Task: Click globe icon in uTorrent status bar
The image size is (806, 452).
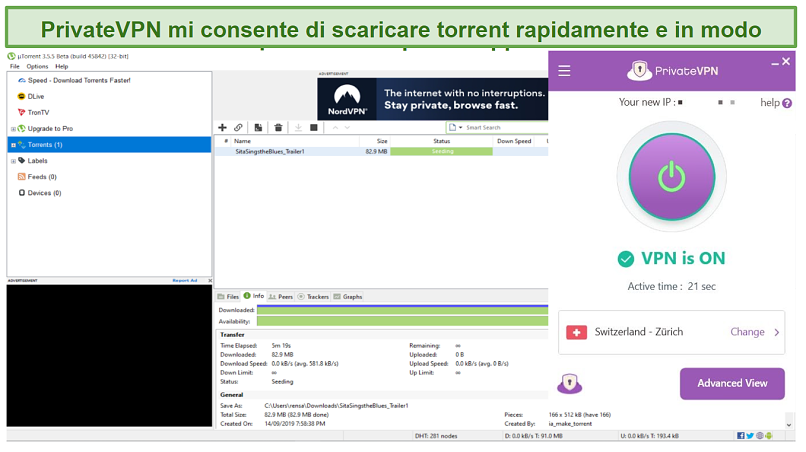Action: click(760, 436)
